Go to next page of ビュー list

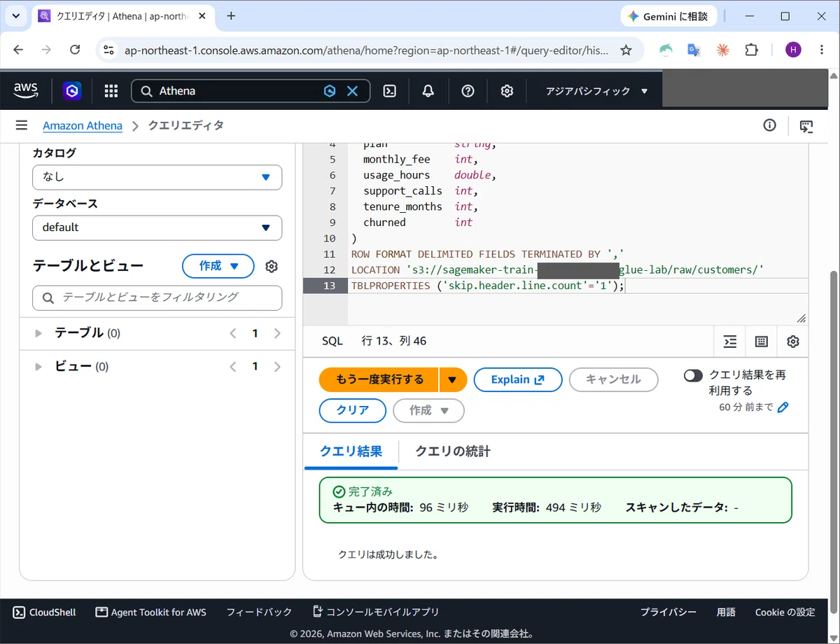tap(277, 367)
